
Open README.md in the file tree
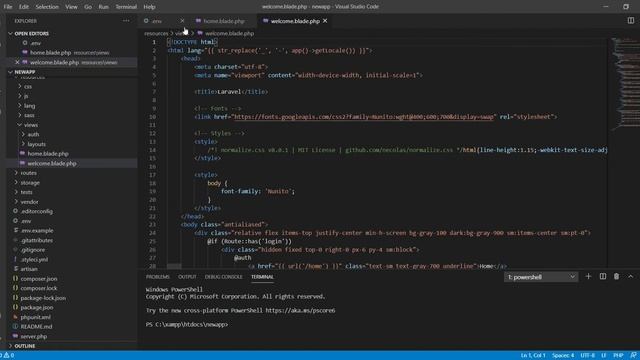(36, 327)
